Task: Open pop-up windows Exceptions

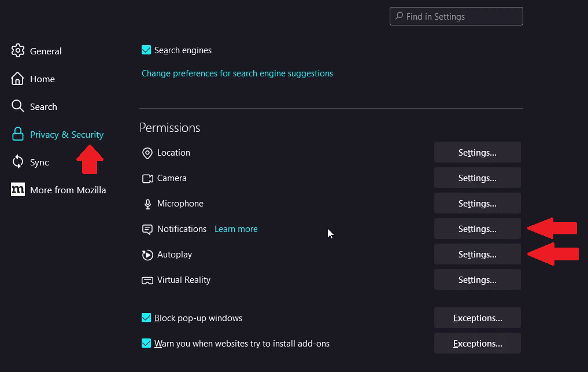Action: 477,318
